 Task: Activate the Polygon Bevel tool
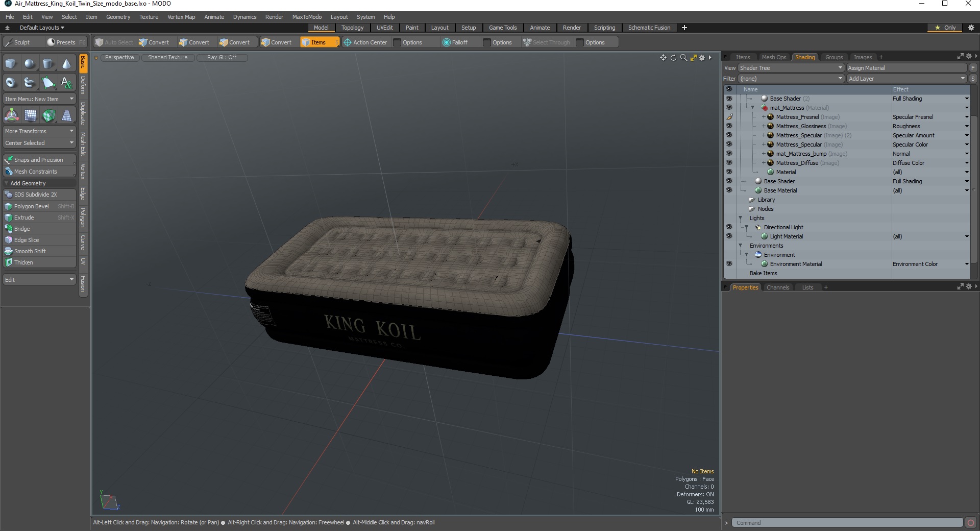(x=39, y=206)
